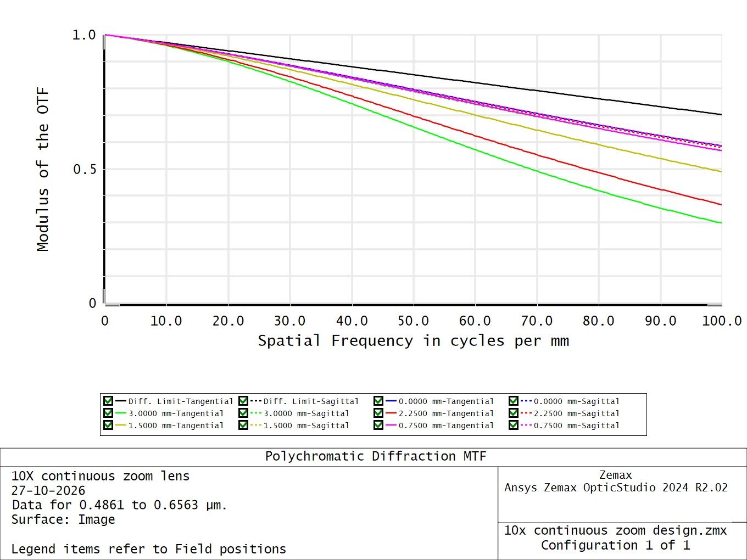The height and width of the screenshot is (560, 747).
Task: Click the olive 1.5000 mm-Tangential line swatch
Action: [121, 425]
